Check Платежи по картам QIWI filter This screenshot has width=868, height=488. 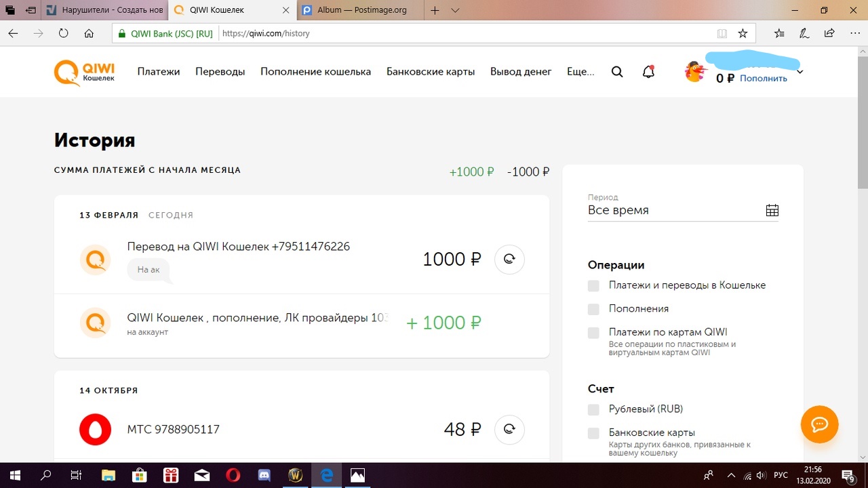click(593, 333)
